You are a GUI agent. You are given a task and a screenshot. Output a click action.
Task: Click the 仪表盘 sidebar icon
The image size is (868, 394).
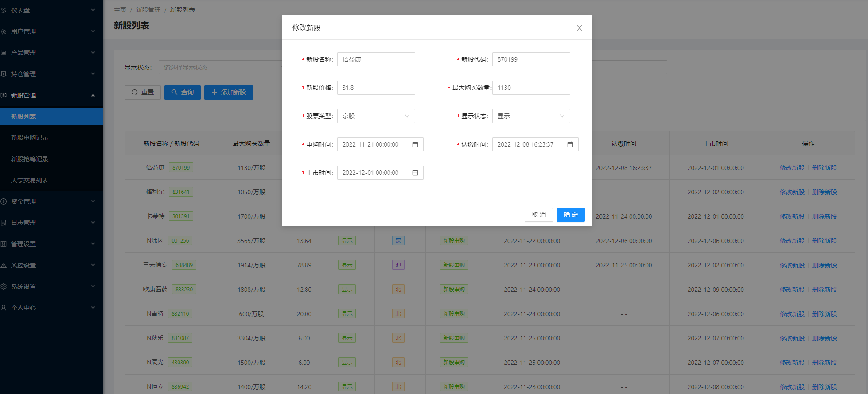pyautogui.click(x=4, y=10)
